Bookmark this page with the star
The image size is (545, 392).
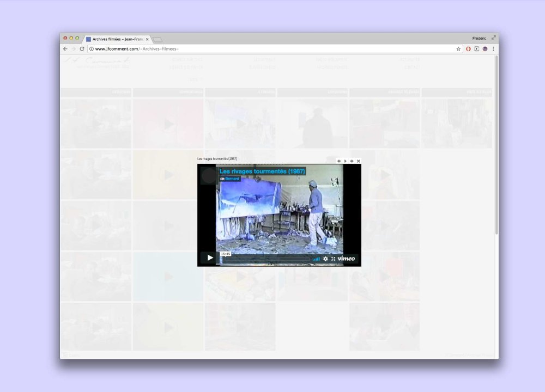pos(458,49)
